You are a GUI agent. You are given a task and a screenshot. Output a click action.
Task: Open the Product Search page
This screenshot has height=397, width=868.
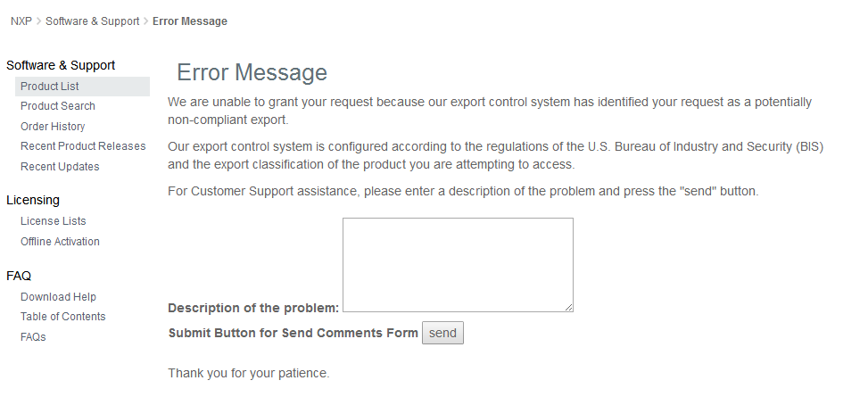click(58, 106)
